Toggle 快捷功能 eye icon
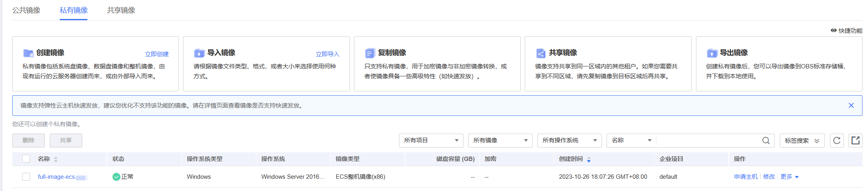This screenshot has height=191, width=868. pyautogui.click(x=834, y=30)
